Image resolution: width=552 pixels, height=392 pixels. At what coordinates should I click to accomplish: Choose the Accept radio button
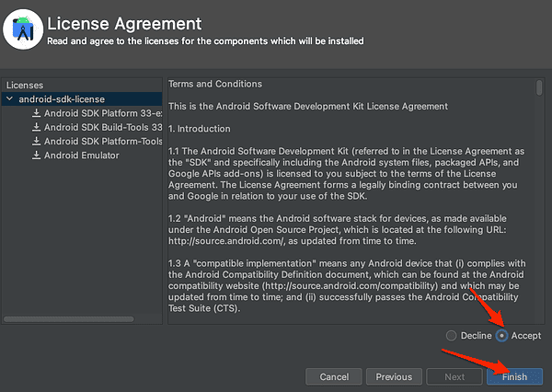(x=501, y=336)
